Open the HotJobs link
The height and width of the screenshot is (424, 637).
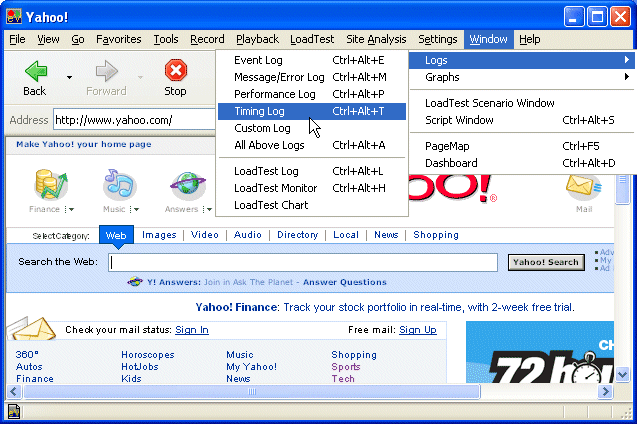click(139, 367)
